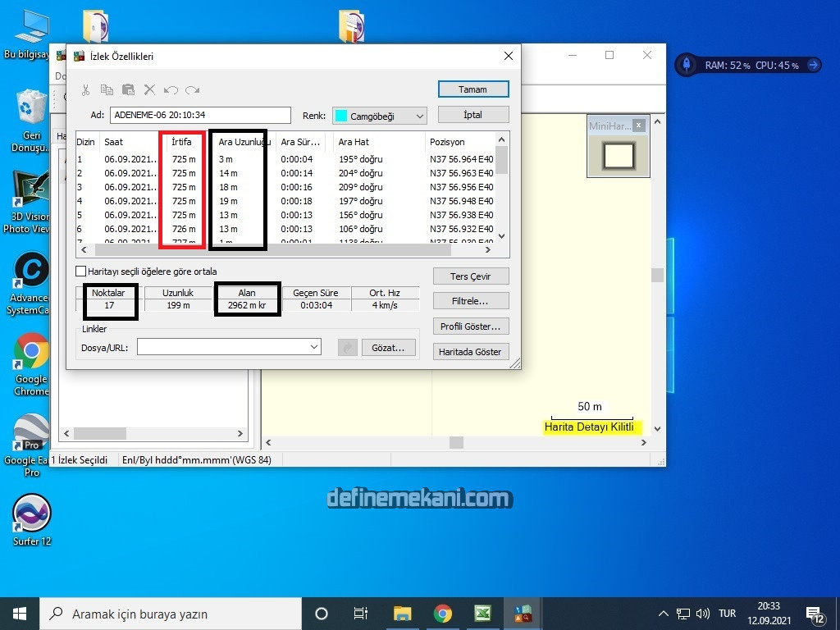The height and width of the screenshot is (630, 840).
Task: Click the Pozisyon column header
Action: pos(447,142)
